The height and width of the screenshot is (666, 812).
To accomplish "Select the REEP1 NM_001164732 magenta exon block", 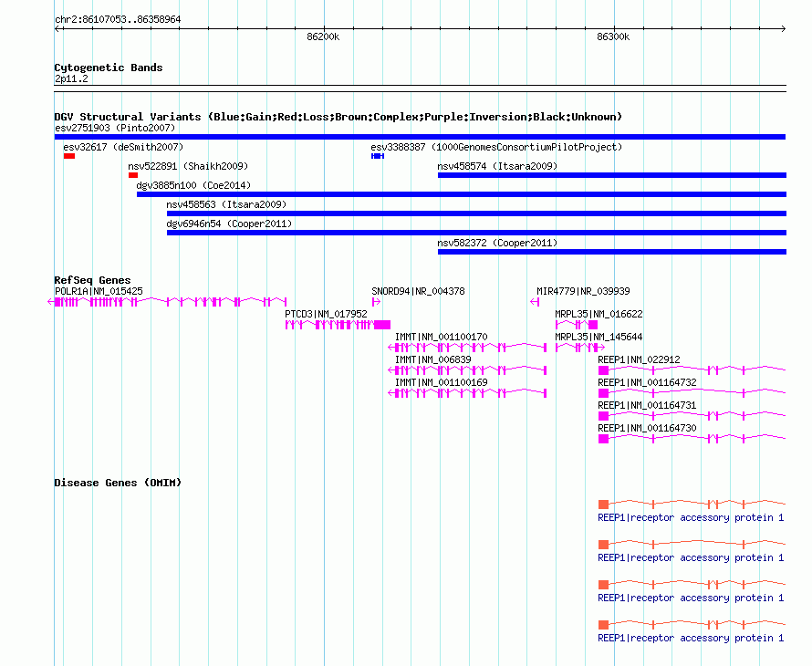I will [603, 393].
